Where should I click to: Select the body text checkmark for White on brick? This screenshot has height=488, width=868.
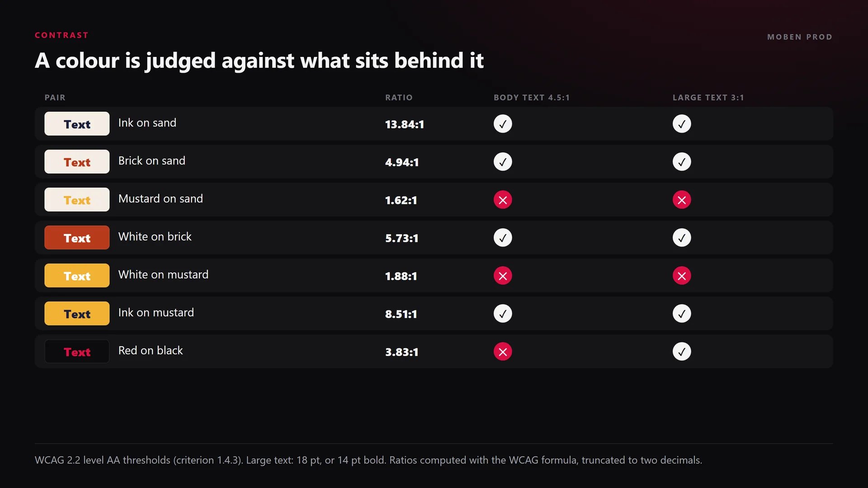[503, 238]
